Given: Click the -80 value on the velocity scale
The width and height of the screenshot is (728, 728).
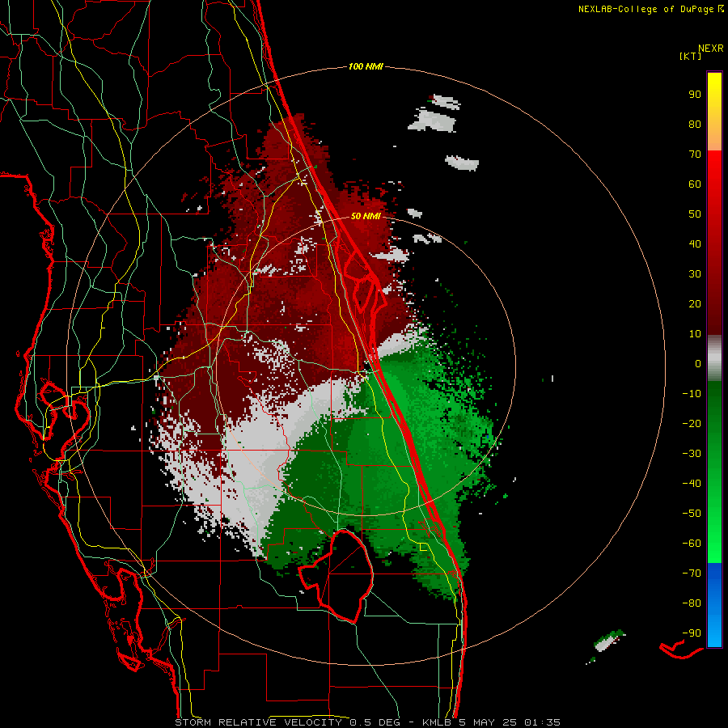Looking at the screenshot, I should tap(692, 603).
